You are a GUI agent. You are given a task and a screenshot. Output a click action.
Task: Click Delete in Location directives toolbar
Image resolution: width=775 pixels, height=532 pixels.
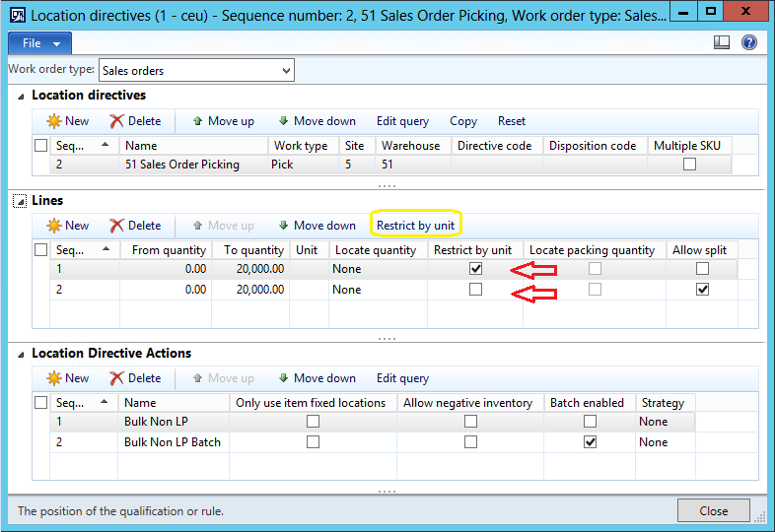click(x=135, y=121)
